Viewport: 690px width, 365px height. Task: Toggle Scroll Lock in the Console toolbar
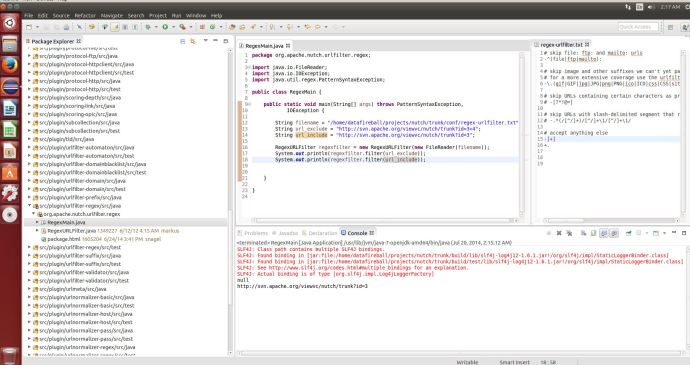coord(594,233)
